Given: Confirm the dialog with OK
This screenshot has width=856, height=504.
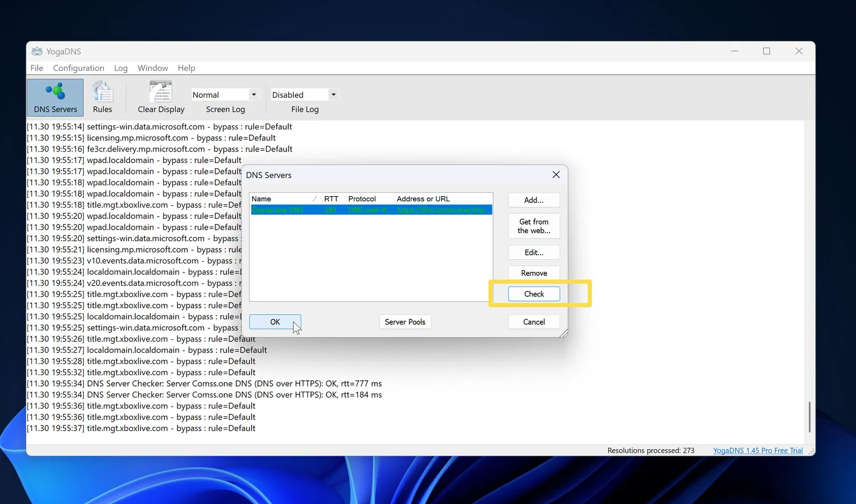Looking at the screenshot, I should 275,322.
